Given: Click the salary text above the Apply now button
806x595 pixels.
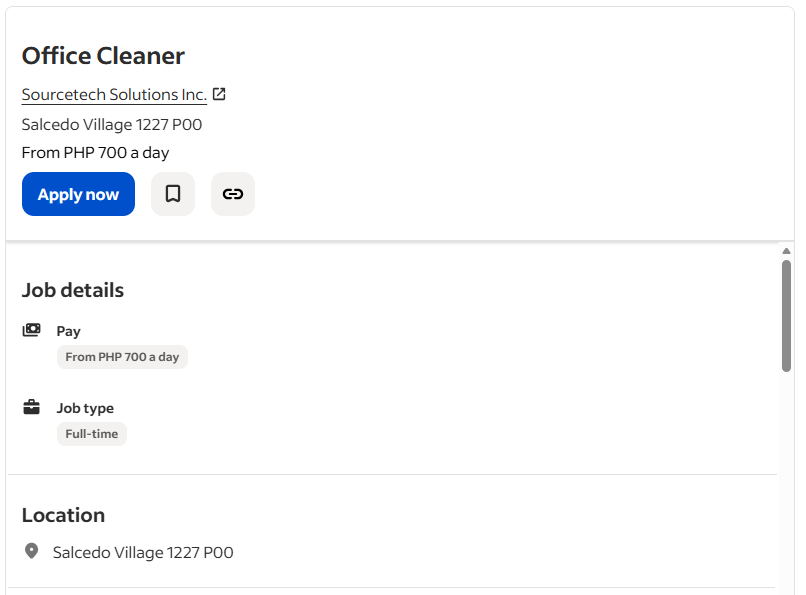Looking at the screenshot, I should [95, 153].
